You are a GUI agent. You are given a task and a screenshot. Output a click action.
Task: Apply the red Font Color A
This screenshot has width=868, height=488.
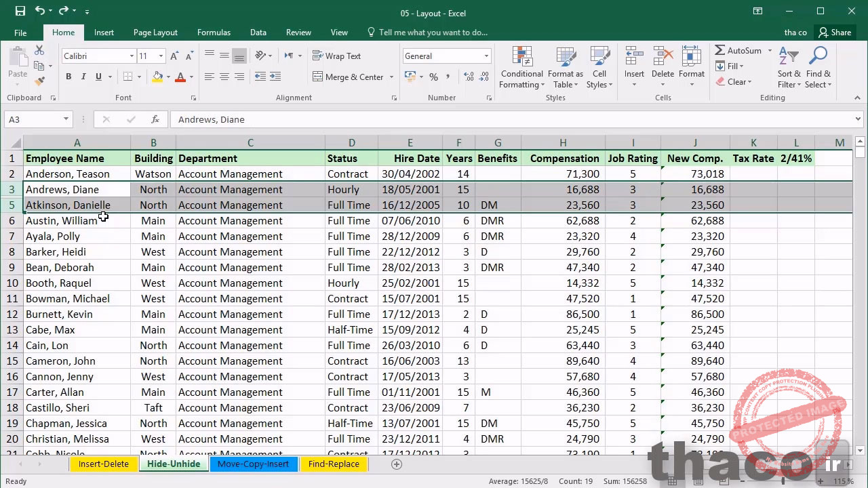tap(180, 77)
